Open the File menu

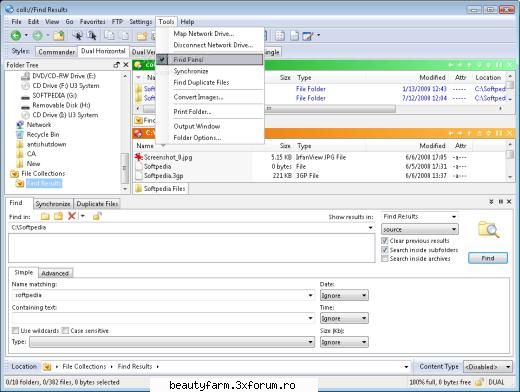pos(16,22)
